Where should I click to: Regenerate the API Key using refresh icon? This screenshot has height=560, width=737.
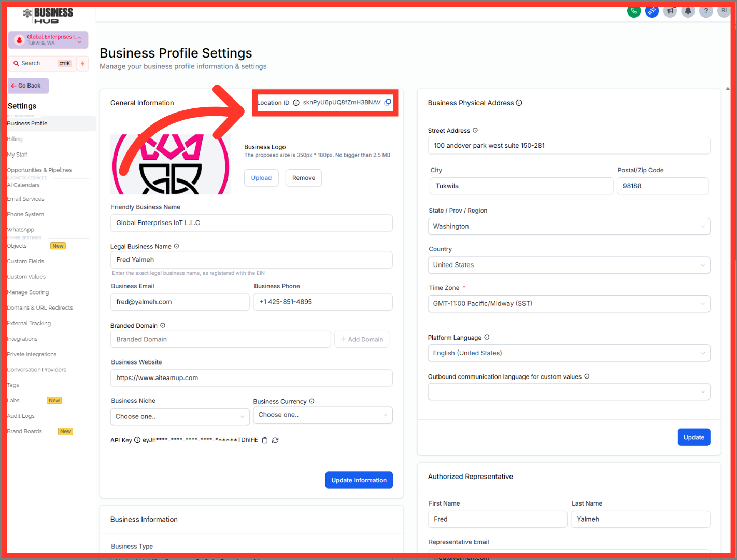click(x=275, y=440)
